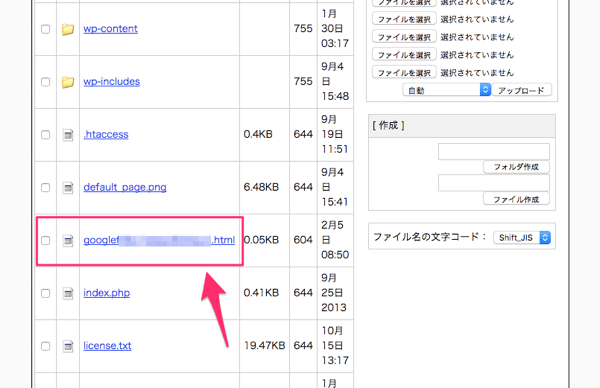Select the 604 permission value
The height and width of the screenshot is (388, 600).
click(x=303, y=240)
